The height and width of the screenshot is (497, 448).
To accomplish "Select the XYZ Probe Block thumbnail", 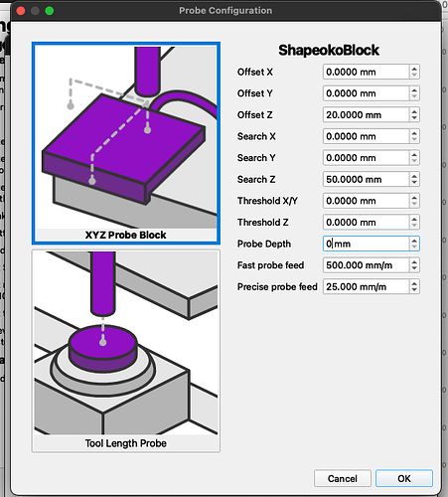I will click(x=126, y=143).
